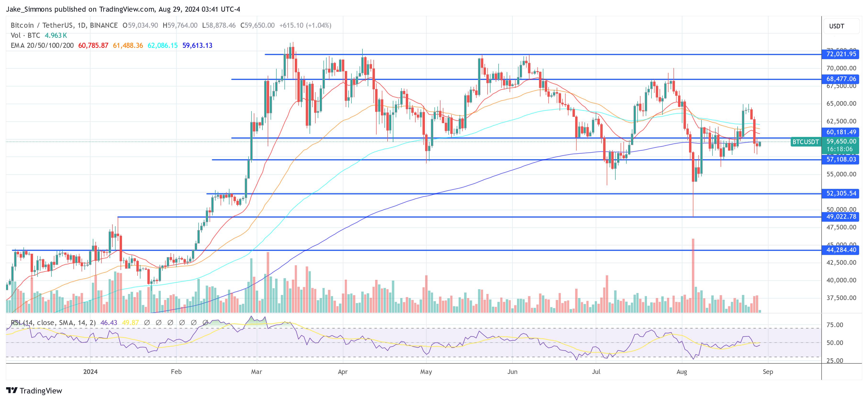Click the low value L58,878.46
Viewport: 868px width, 401px height.
219,25
